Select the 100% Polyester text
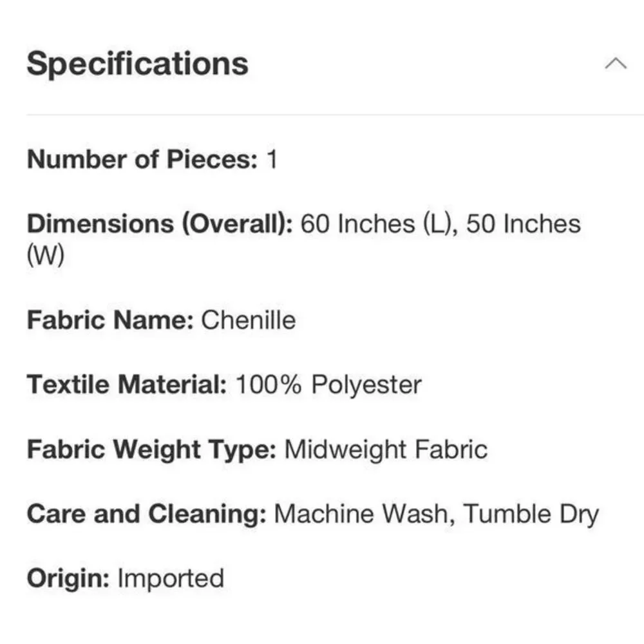Viewport: 644px width, 644px height. pyautogui.click(x=328, y=385)
